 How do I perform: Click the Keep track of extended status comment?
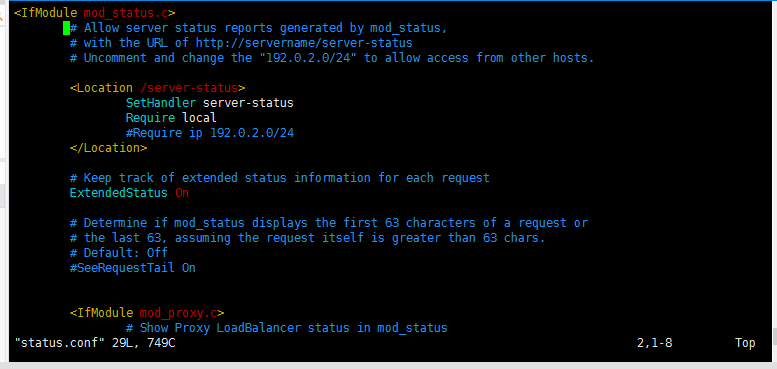pos(279,178)
